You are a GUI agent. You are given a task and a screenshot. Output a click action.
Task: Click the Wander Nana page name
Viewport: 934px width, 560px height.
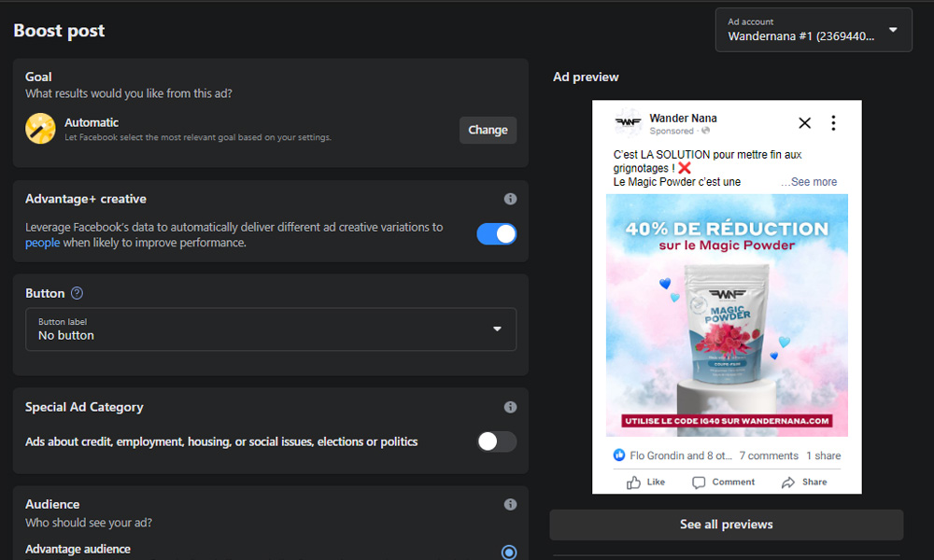tap(684, 119)
